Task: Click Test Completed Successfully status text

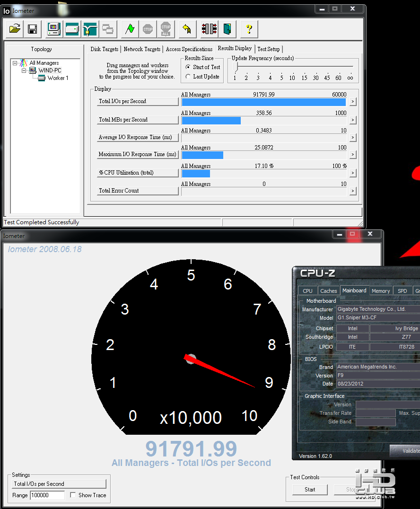Action: [41, 222]
